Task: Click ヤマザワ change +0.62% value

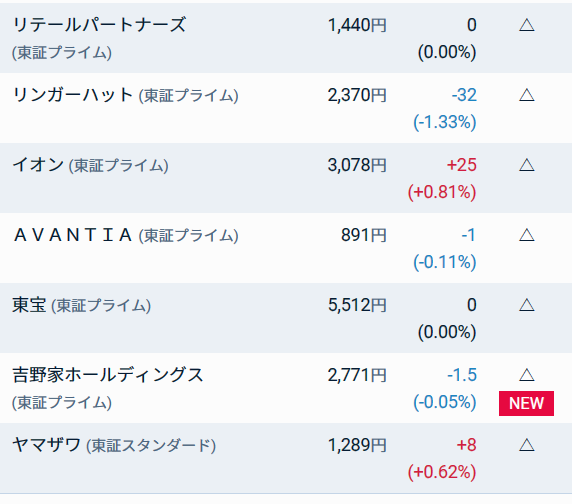Action: [x=442, y=472]
